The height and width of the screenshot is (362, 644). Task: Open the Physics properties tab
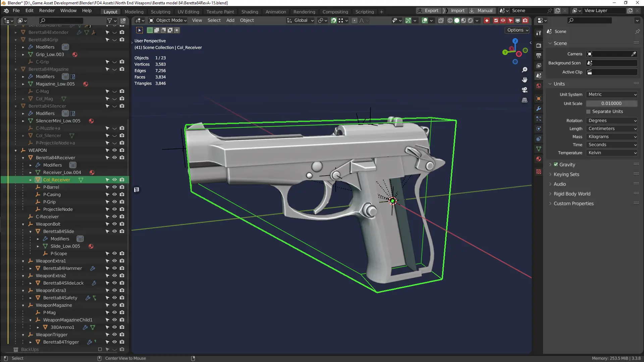click(539, 129)
